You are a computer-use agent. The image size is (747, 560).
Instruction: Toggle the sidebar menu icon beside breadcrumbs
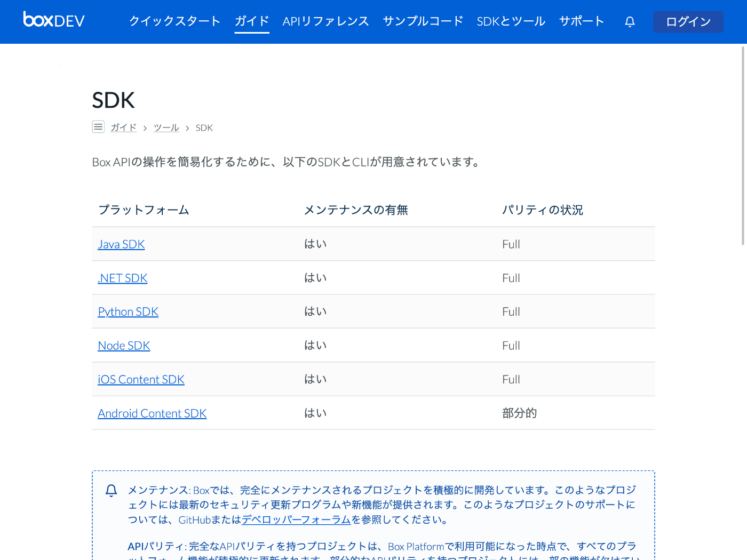(98, 127)
